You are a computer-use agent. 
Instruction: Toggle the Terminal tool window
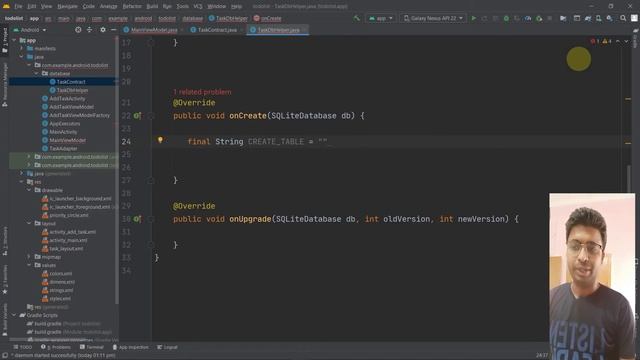tap(92, 347)
